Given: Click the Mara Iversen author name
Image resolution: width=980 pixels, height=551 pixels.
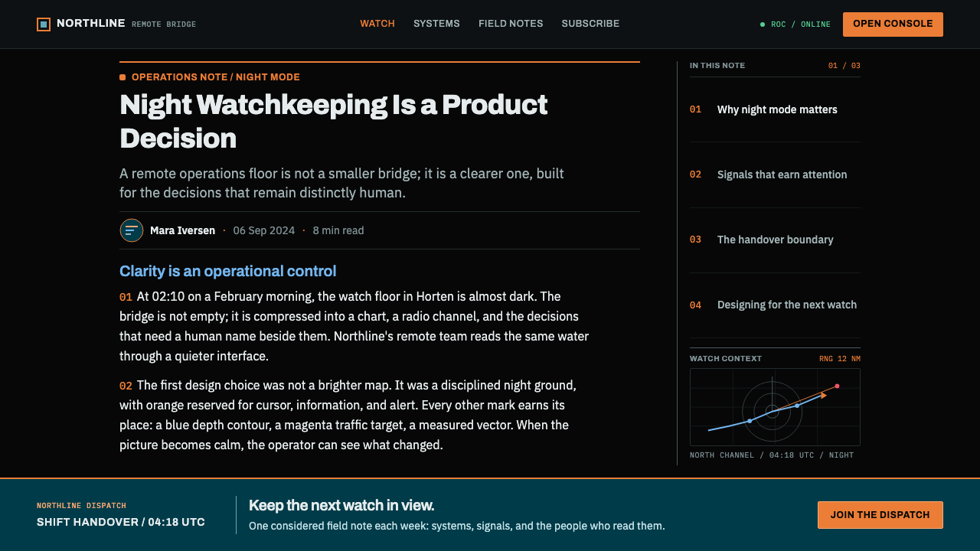Looking at the screenshot, I should click(x=182, y=230).
